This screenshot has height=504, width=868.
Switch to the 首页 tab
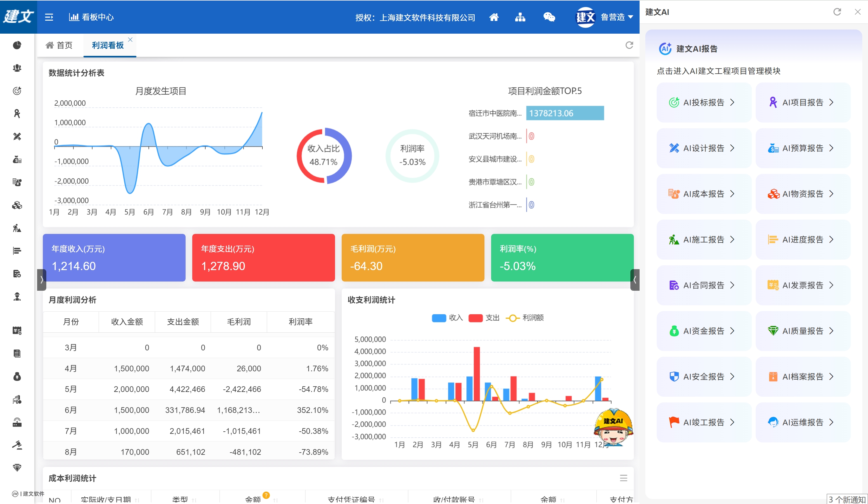tap(60, 45)
